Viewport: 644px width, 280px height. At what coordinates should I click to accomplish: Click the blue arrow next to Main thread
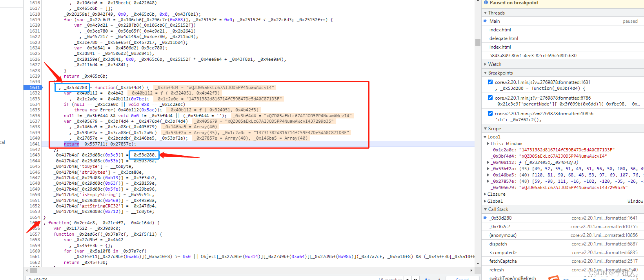click(485, 21)
